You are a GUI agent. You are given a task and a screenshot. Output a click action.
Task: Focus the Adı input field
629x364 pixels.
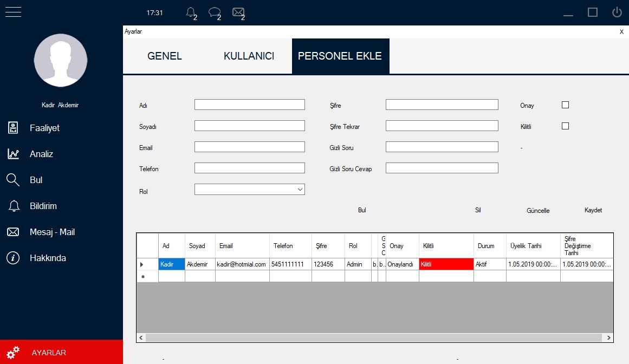[250, 105]
